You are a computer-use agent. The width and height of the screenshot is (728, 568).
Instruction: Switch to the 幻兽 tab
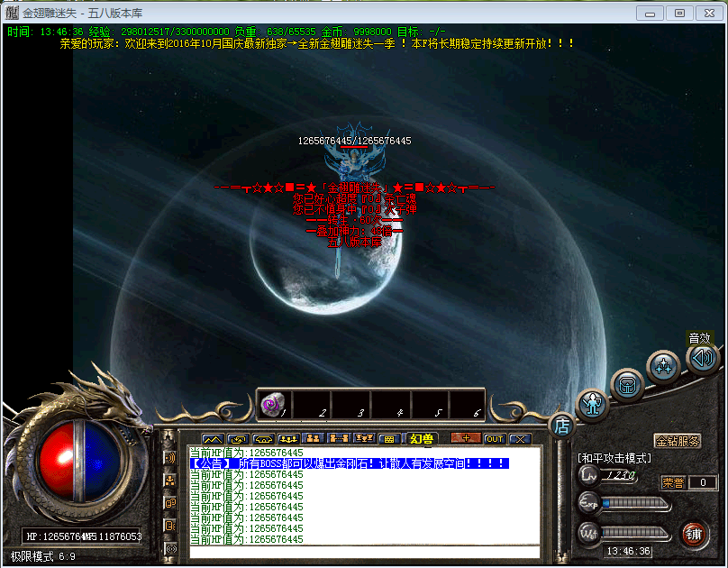click(422, 439)
